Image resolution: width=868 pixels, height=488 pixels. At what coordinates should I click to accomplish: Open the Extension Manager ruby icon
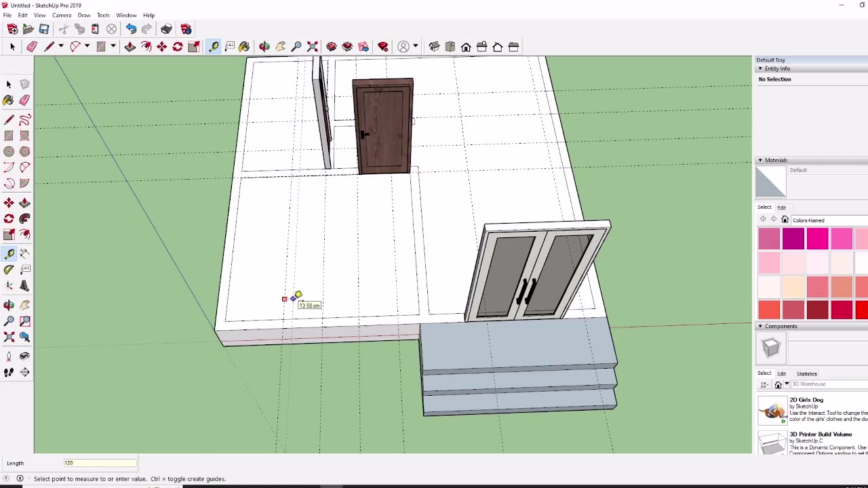click(x=383, y=47)
